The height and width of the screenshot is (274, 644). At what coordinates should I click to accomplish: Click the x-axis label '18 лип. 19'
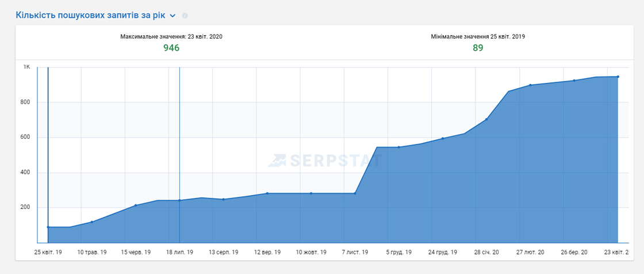[x=179, y=252]
